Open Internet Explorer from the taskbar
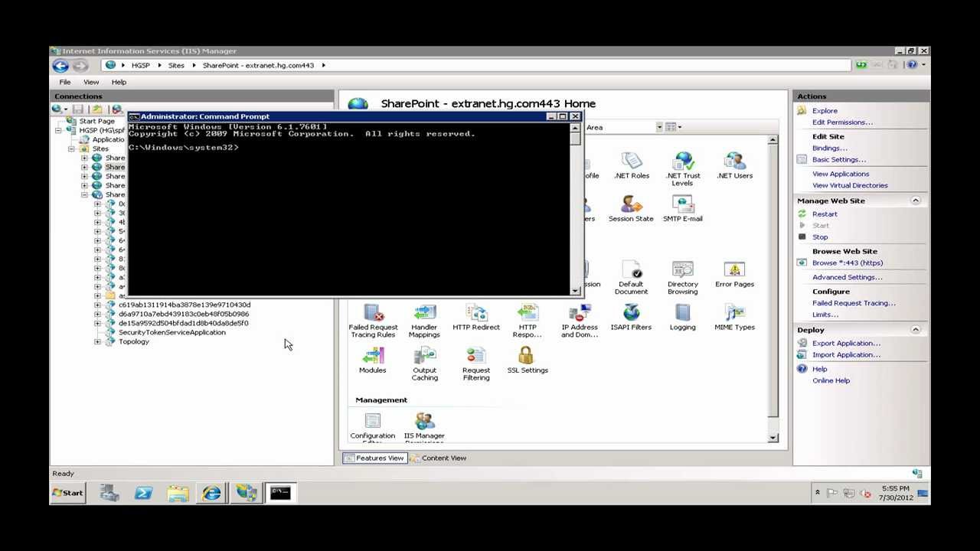Image resolution: width=980 pixels, height=551 pixels. click(x=212, y=494)
